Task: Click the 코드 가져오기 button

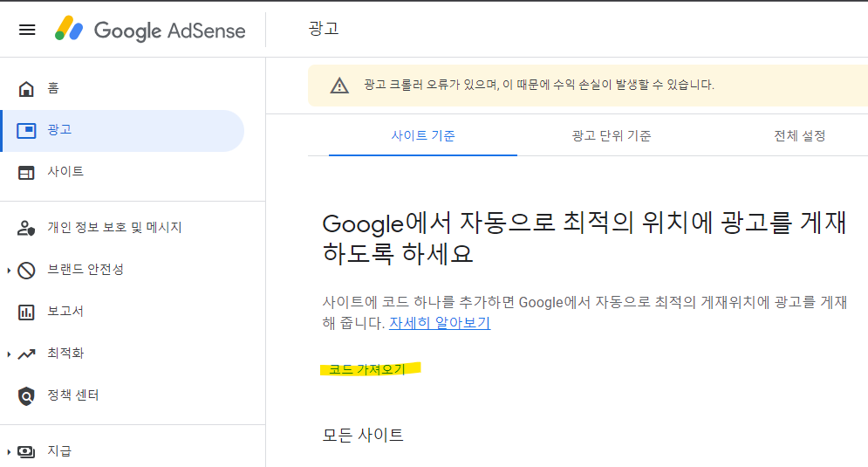Action: [x=367, y=369]
